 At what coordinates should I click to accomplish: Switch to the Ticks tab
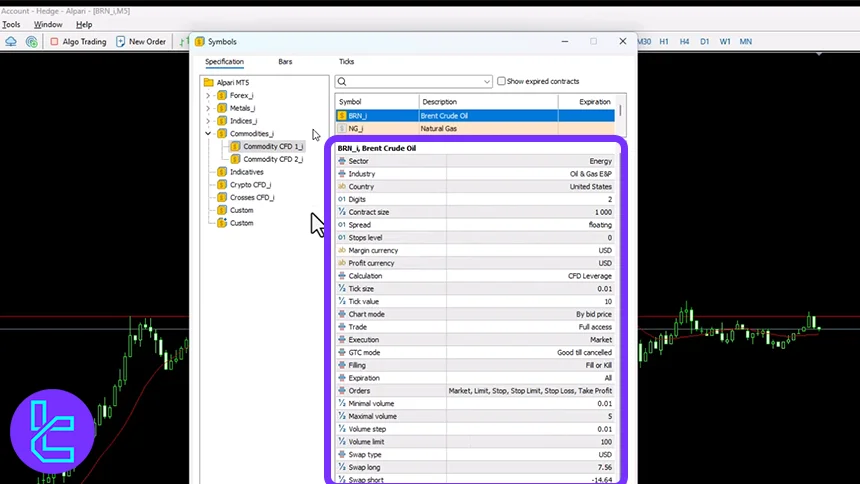click(x=346, y=62)
